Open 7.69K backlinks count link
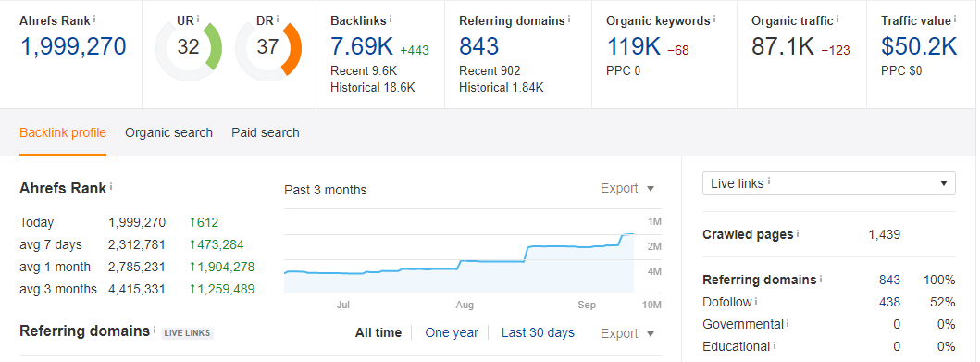 [x=362, y=47]
